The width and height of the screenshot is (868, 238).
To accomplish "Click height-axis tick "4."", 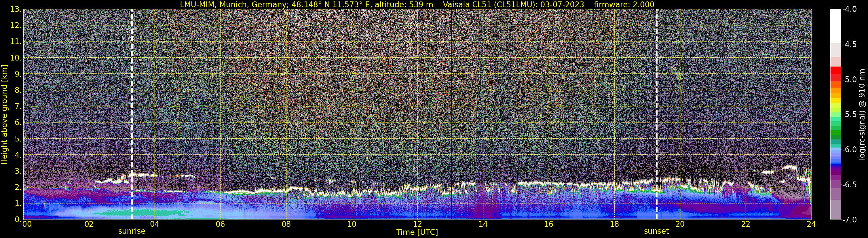I will (18, 155).
